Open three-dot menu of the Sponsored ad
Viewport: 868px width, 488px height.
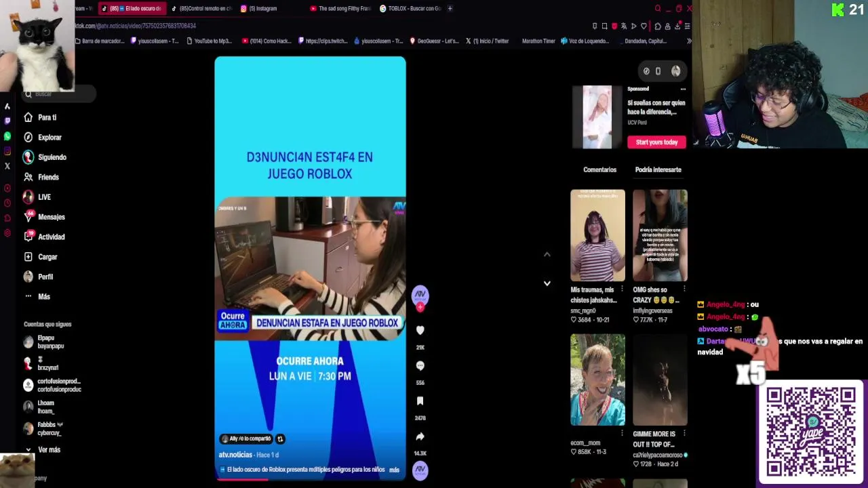click(683, 89)
